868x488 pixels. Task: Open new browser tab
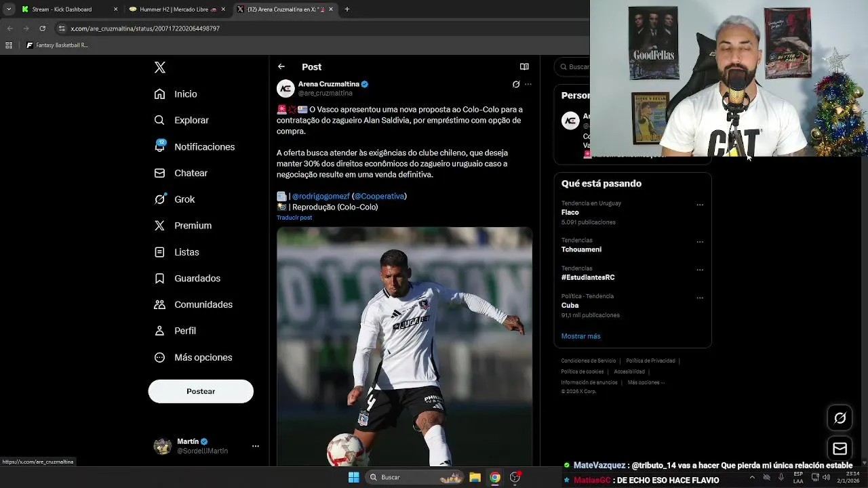click(x=347, y=9)
